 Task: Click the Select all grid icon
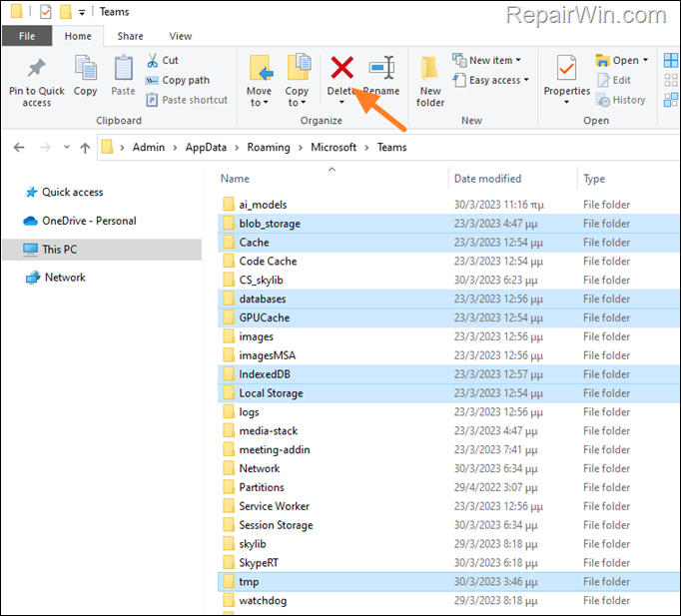point(671,60)
